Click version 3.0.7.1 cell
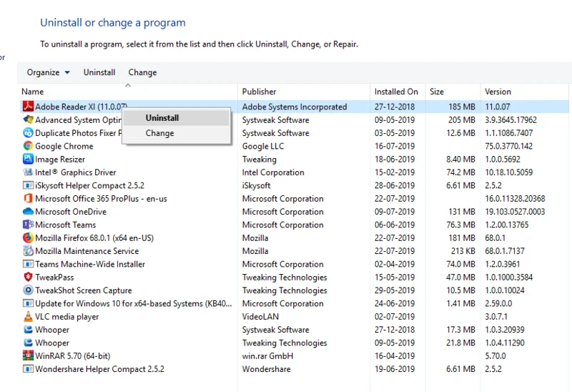The image size is (572, 392). [x=496, y=317]
